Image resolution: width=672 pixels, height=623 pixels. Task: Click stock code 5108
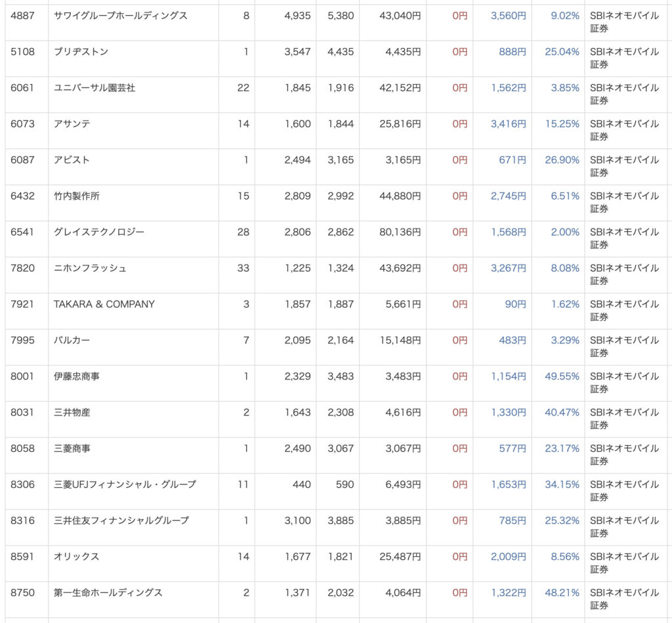(22, 52)
